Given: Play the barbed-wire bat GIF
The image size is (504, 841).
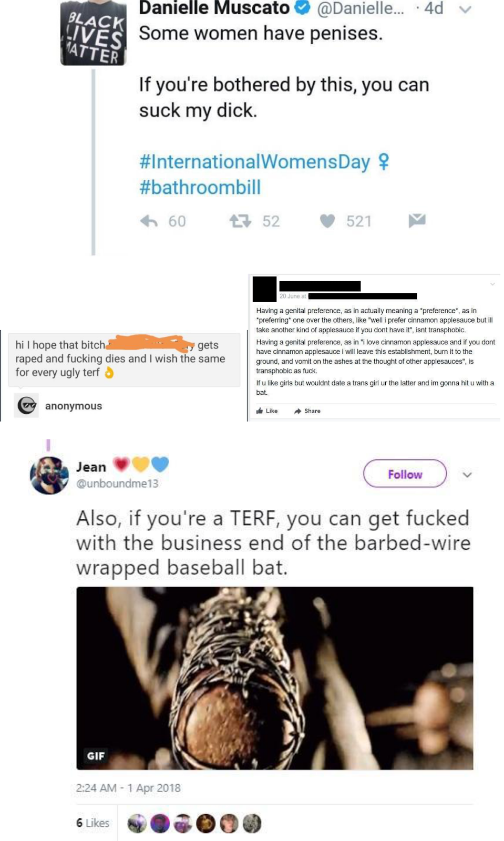Looking at the screenshot, I should (x=275, y=678).
